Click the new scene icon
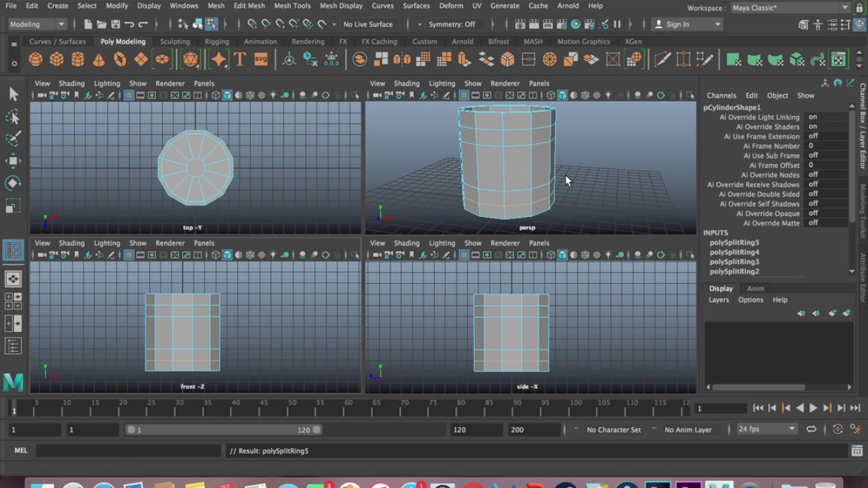Screen dimensions: 868x488 pyautogui.click(x=87, y=24)
